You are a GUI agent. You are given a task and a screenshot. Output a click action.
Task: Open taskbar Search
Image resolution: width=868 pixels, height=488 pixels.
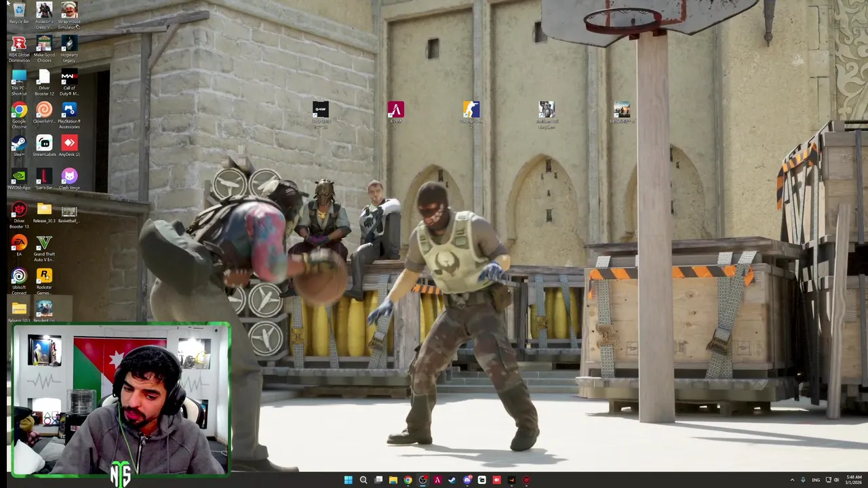click(x=363, y=480)
